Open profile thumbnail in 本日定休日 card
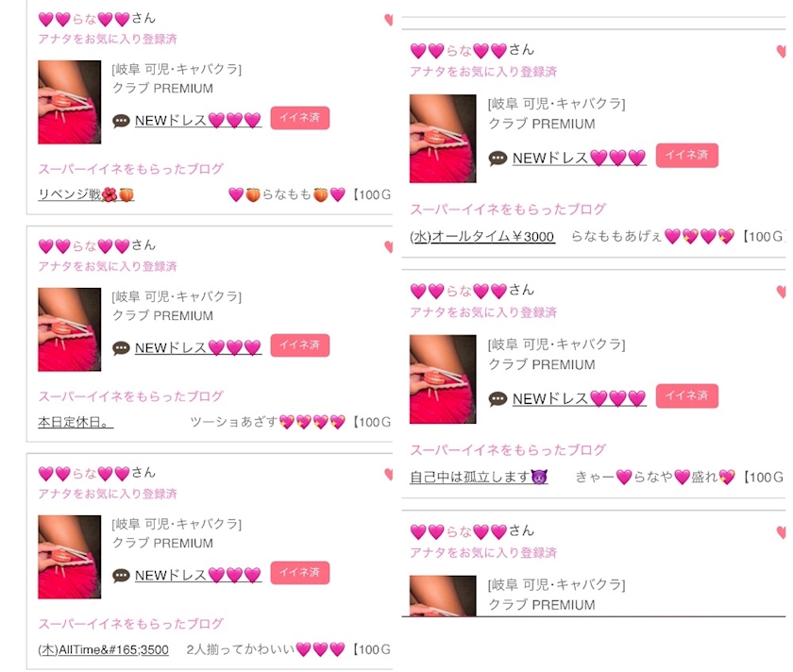This screenshot has height=672, width=793. point(69,329)
